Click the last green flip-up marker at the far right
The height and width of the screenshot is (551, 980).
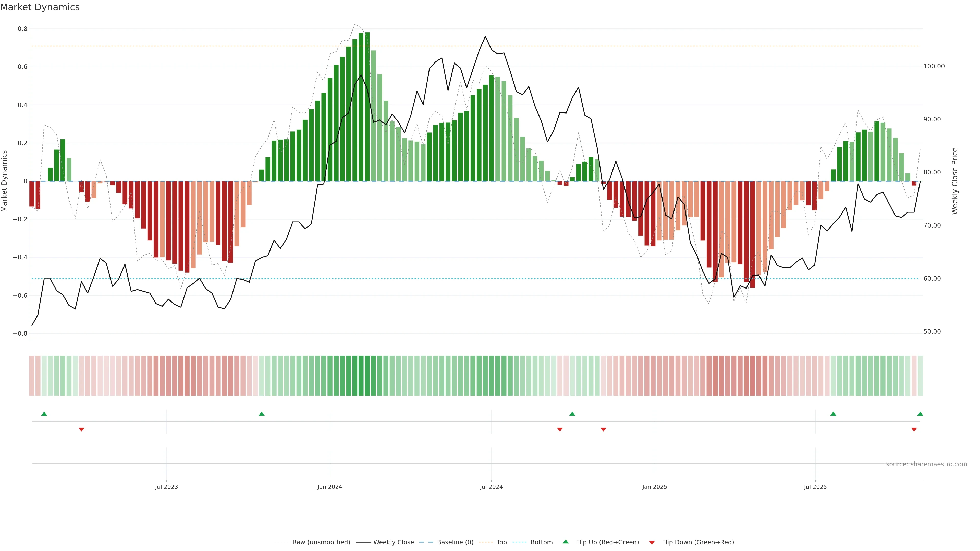(920, 414)
